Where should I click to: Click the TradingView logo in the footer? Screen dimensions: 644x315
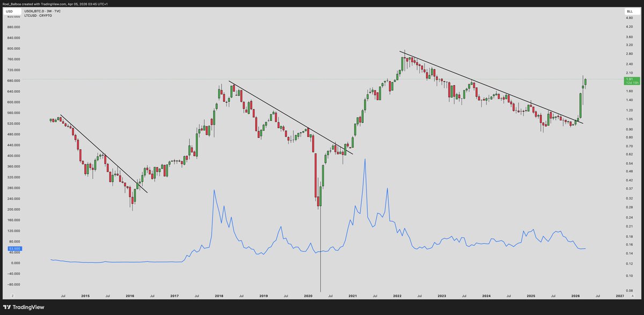point(24,307)
